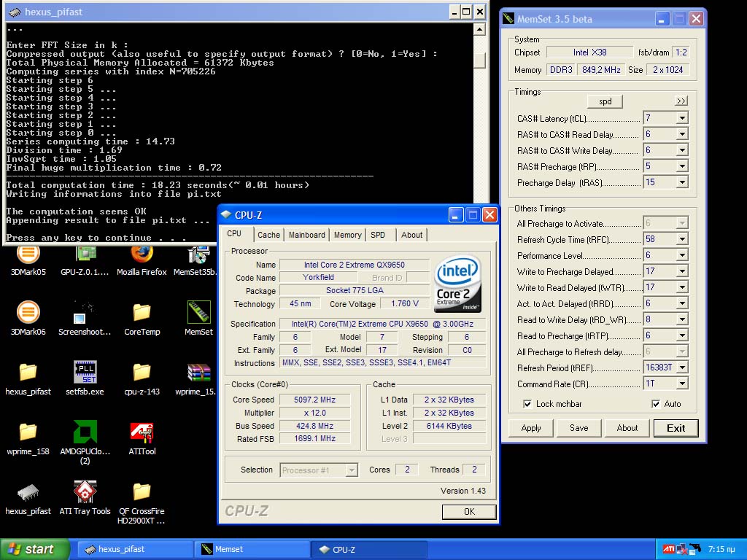Open ATI Tray Tools desktop icon
The width and height of the screenshot is (747, 560).
pyautogui.click(x=85, y=497)
